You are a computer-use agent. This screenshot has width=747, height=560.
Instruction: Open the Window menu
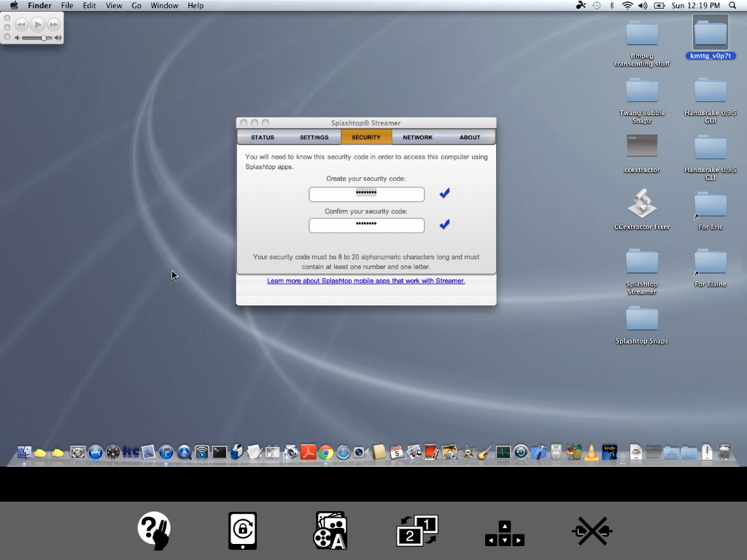[164, 5]
